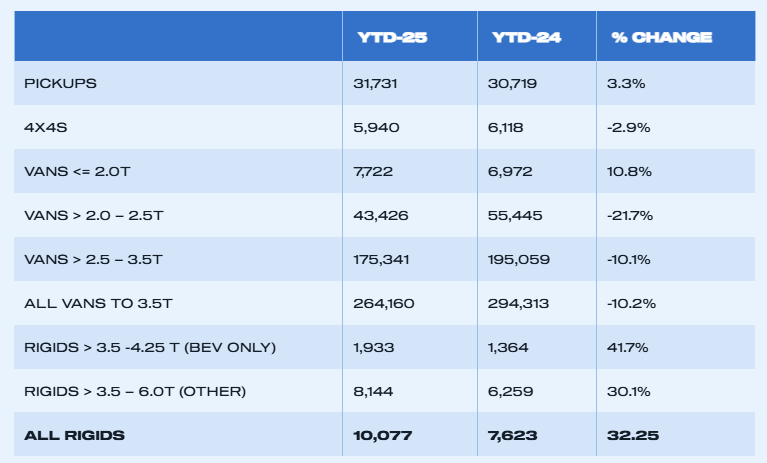This screenshot has height=463, width=767.
Task: Click the YTD-24 column header
Action: coord(526,37)
